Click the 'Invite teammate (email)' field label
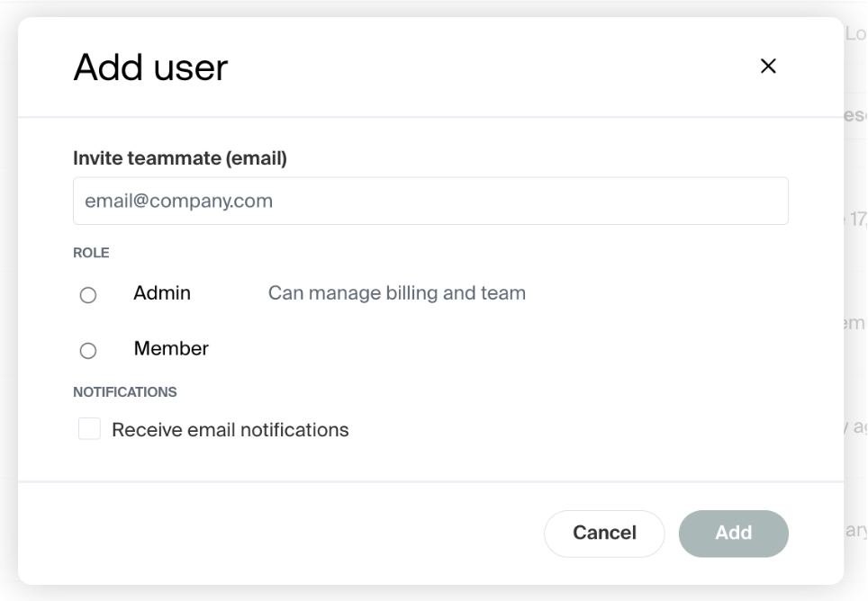 point(180,158)
